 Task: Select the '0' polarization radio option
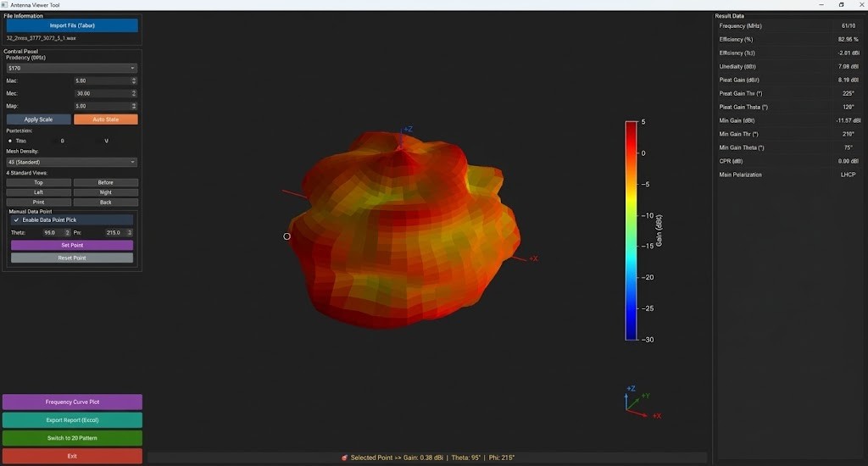click(62, 141)
